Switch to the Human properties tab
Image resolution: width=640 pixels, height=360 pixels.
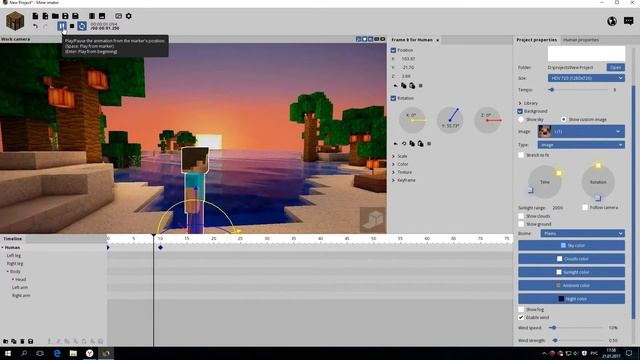[x=581, y=40]
